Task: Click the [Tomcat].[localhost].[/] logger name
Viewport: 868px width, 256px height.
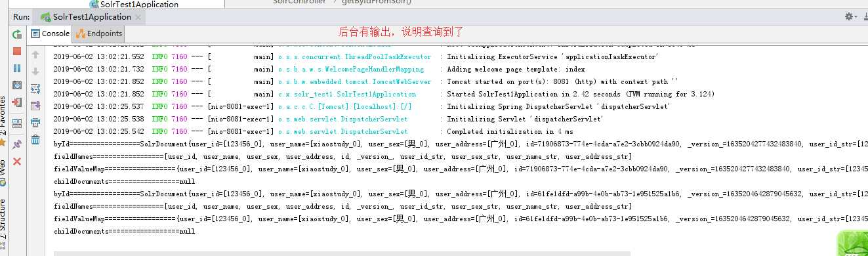Action: tap(345, 106)
